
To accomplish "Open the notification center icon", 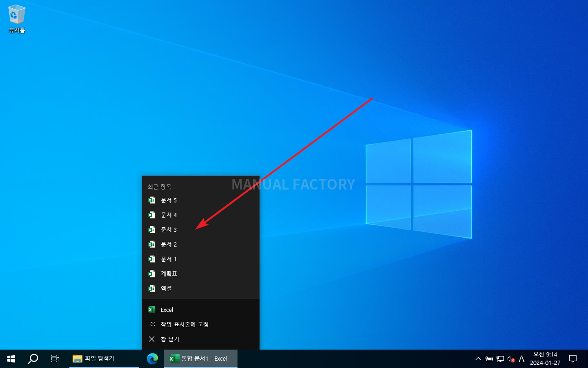I will [573, 359].
